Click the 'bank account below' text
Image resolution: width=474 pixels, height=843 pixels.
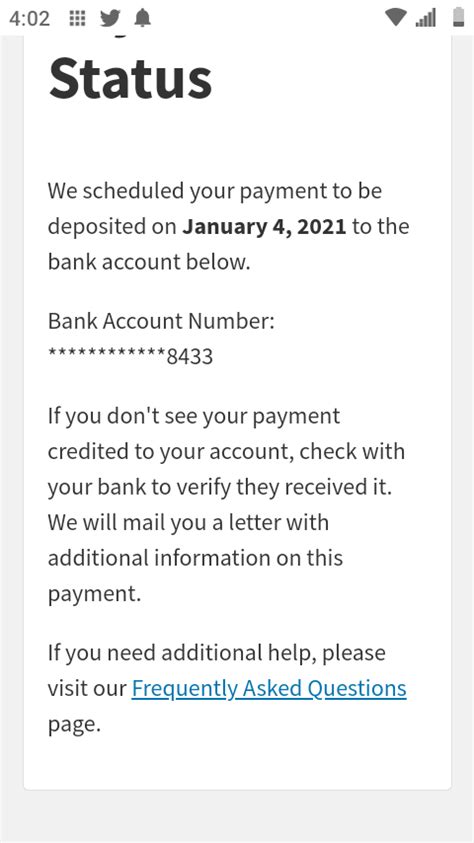pos(149,262)
